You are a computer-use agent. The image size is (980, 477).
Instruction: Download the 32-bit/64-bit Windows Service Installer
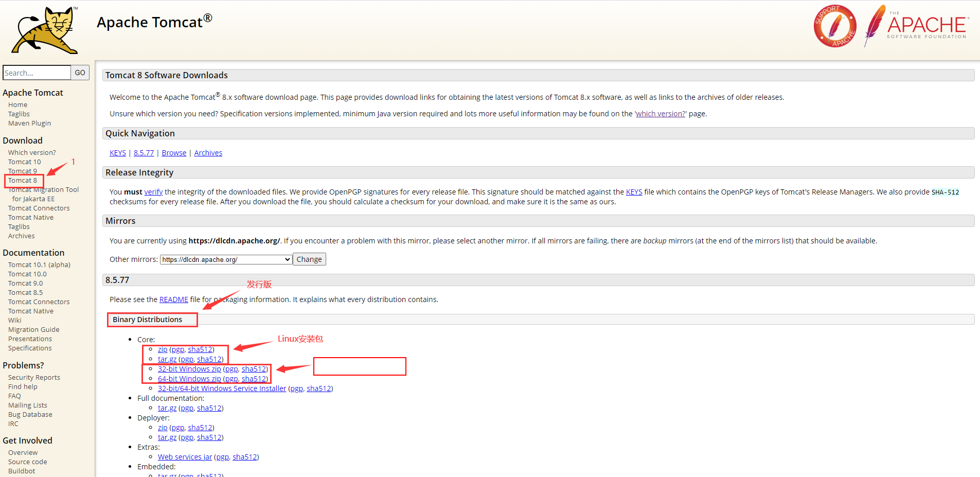click(222, 388)
